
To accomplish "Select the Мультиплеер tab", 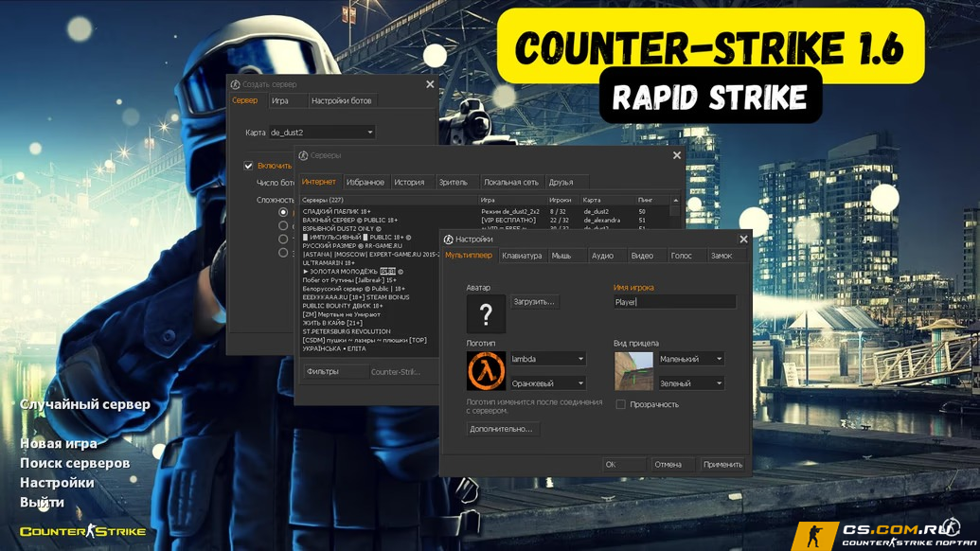I will (x=469, y=255).
